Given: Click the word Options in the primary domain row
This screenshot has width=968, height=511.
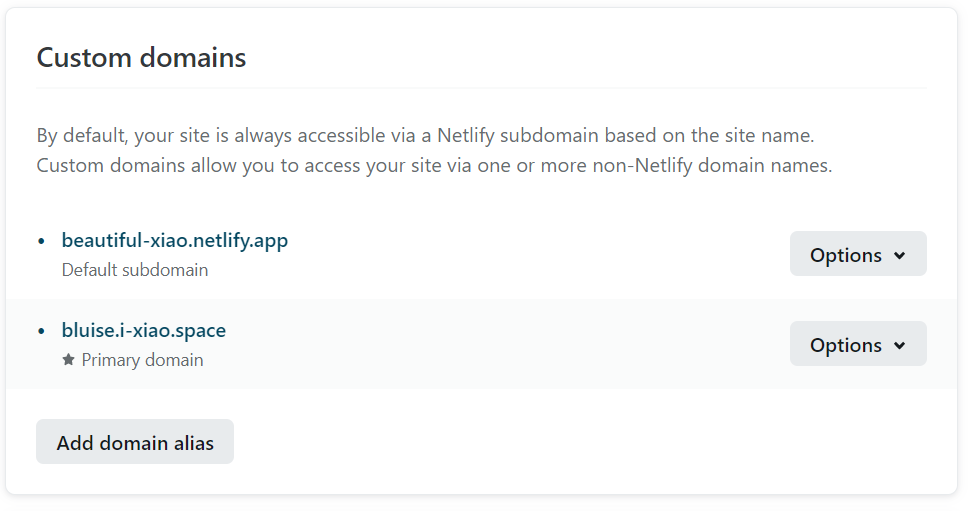Looking at the screenshot, I should (845, 345).
